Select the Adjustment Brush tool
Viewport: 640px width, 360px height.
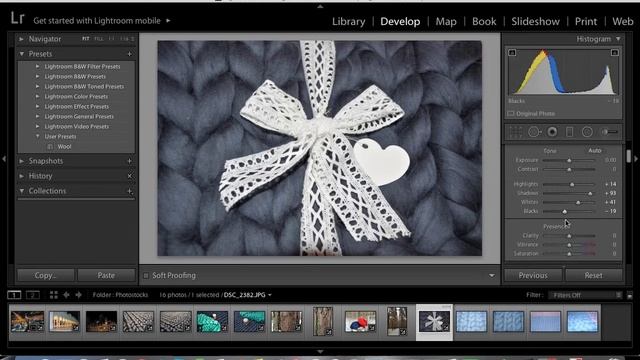609,132
